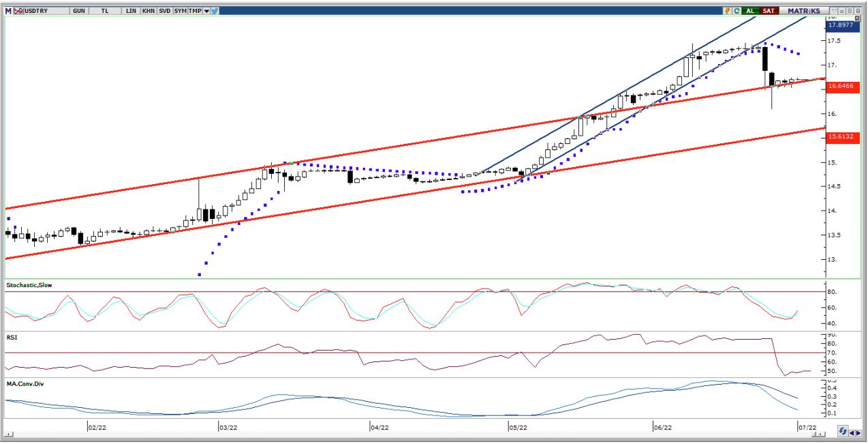Image resolution: width=868 pixels, height=444 pixels.
Task: Click the yellow pin icon
Action: (728, 11)
